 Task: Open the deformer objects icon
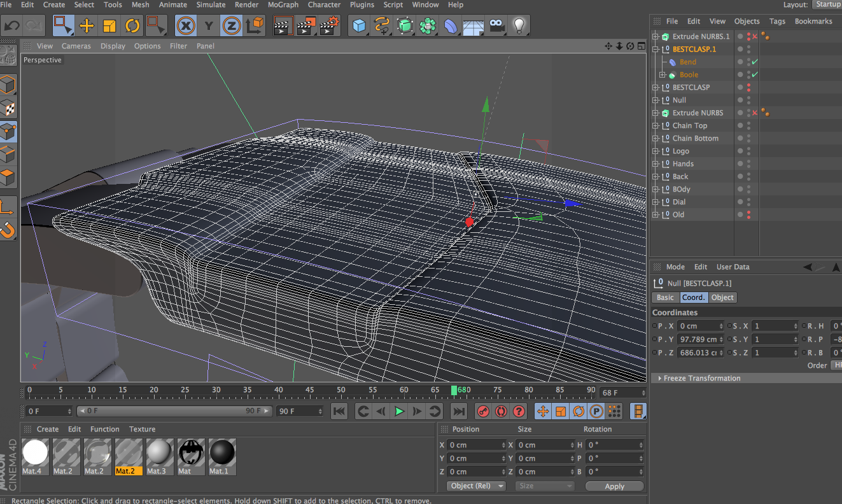tap(451, 26)
